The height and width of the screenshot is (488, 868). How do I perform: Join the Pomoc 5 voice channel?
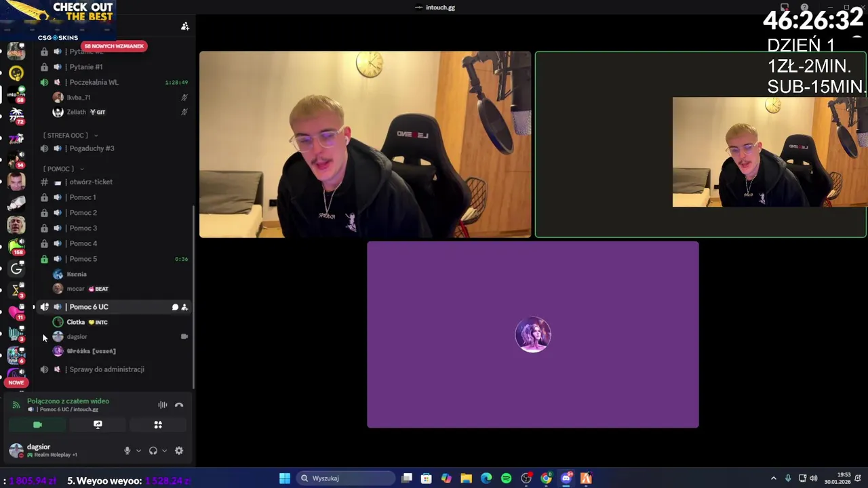tap(114, 259)
